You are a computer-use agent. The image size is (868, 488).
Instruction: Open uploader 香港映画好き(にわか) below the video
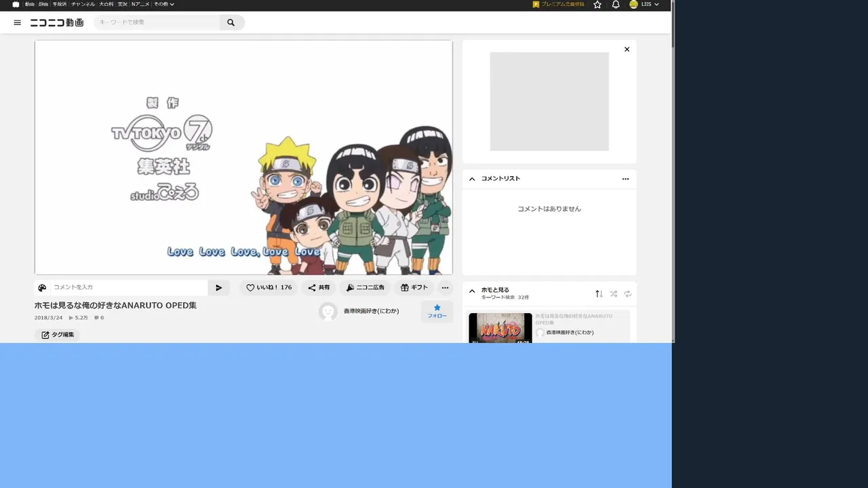click(x=371, y=311)
